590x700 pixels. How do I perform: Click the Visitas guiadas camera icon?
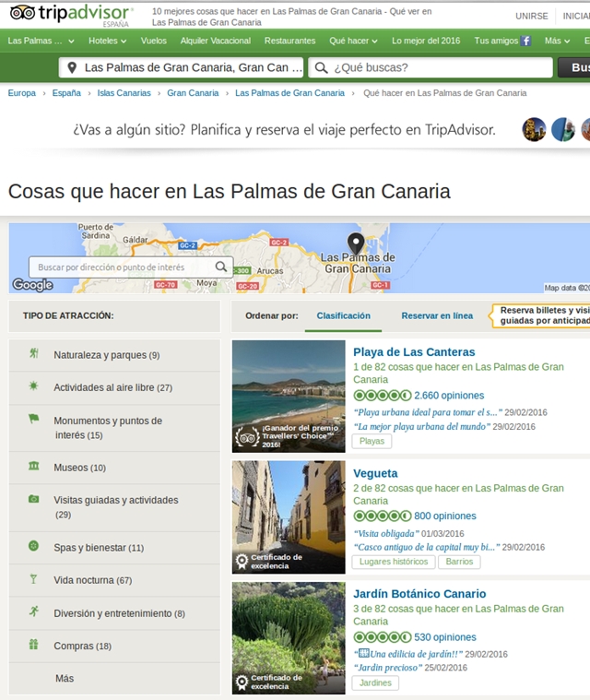pos(34,499)
